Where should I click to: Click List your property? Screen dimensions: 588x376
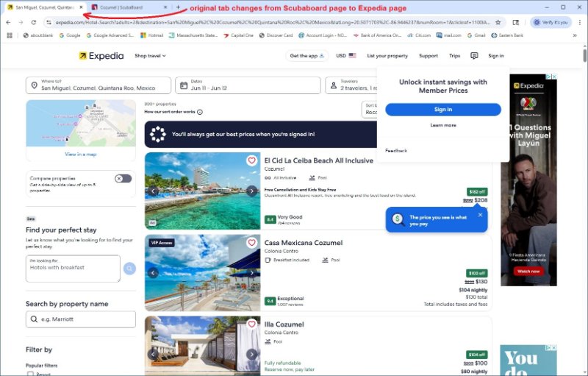(387, 55)
